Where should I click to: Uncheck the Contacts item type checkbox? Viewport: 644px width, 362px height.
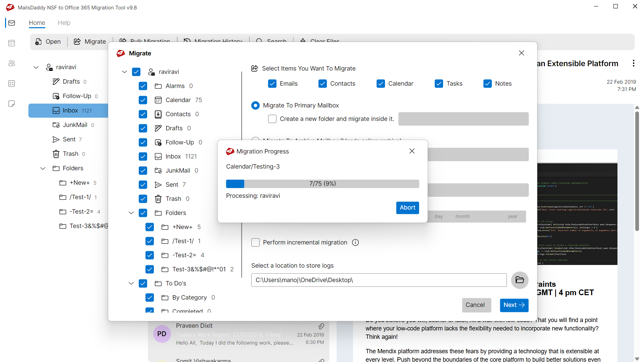[323, 84]
